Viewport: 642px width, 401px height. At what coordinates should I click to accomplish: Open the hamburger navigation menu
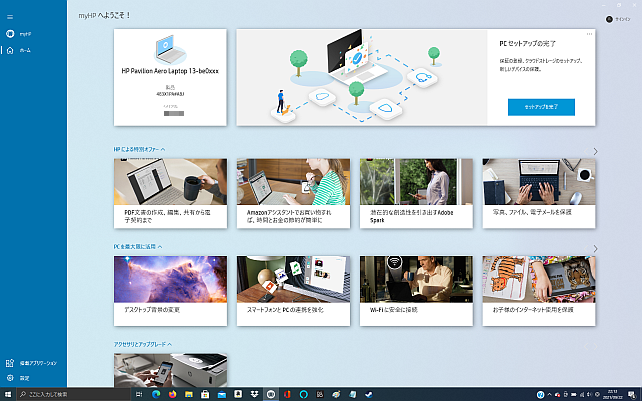[10, 17]
